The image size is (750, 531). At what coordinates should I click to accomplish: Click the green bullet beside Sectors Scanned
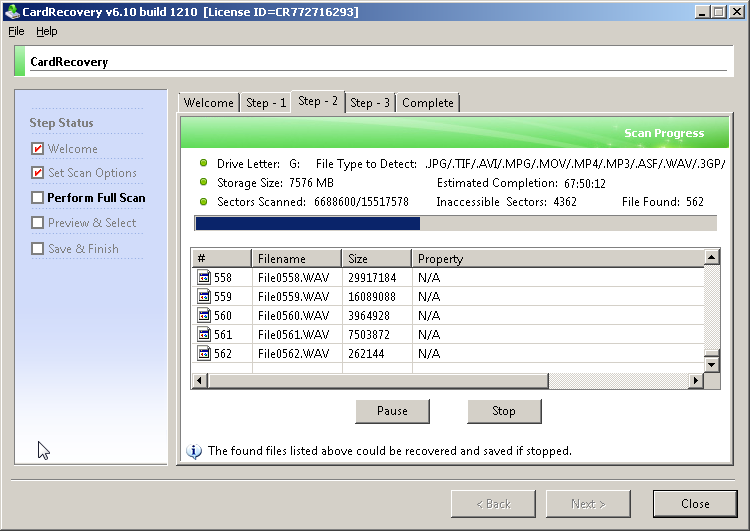pos(203,201)
